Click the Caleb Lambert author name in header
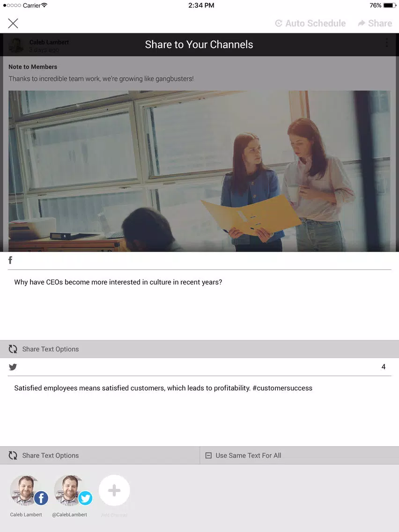This screenshot has height=532, width=399. click(x=49, y=42)
